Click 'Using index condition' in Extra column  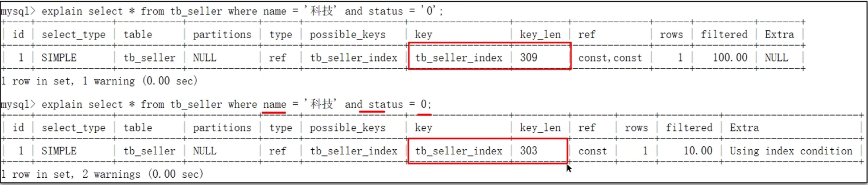pyautogui.click(x=791, y=151)
